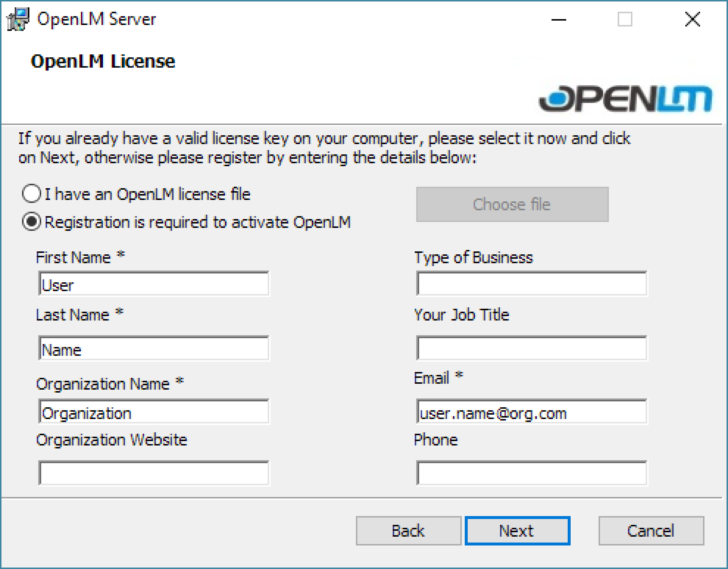Go back with the Back button
Image resolution: width=728 pixels, height=569 pixels.
click(x=408, y=531)
